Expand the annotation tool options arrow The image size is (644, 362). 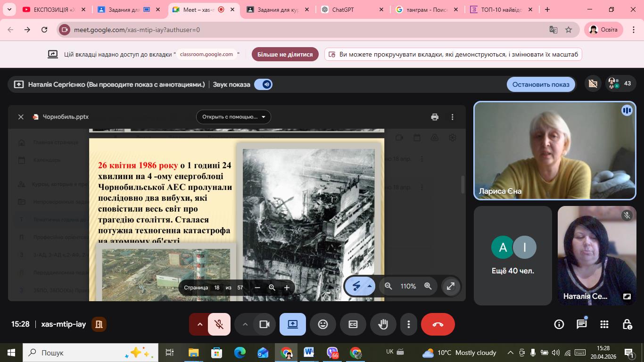click(370, 286)
